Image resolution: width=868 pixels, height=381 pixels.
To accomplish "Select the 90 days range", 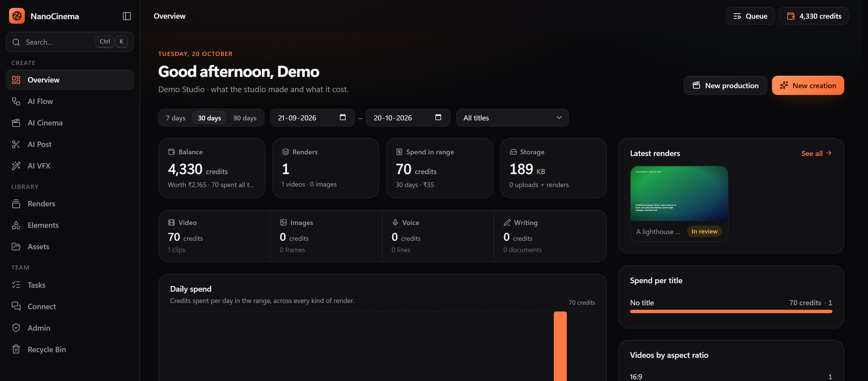I will click(x=245, y=118).
